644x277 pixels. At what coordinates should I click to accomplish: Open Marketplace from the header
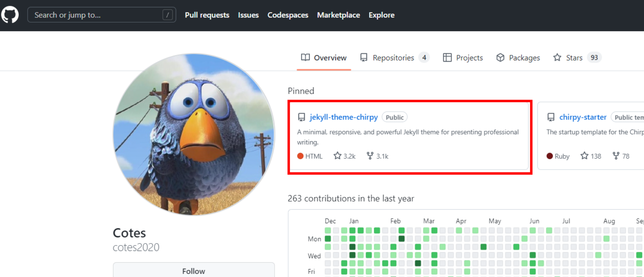click(x=338, y=15)
